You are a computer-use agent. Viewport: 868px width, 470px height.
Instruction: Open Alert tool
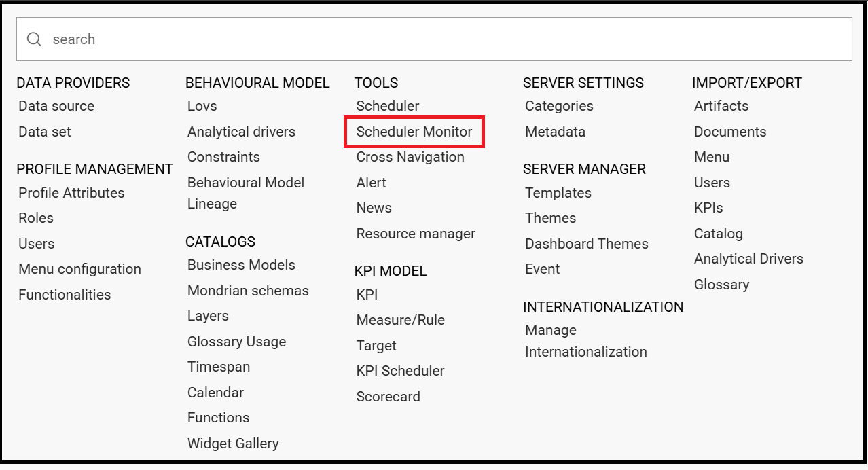371,183
